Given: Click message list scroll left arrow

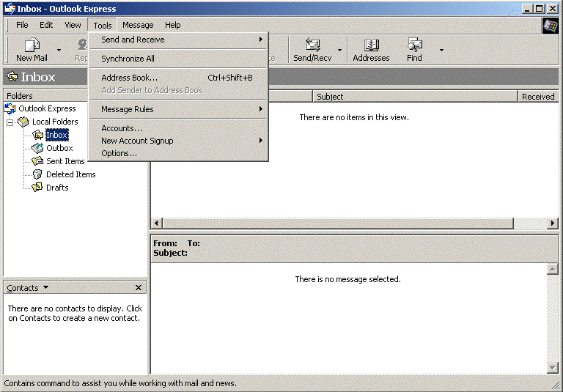Looking at the screenshot, I should 156,223.
